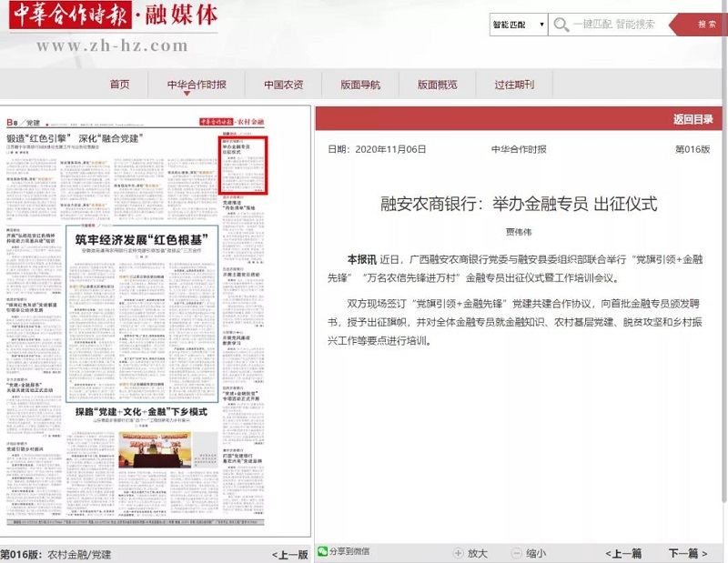The image size is (728, 563).
Task: Expand the 过往期刊 past issues menu
Action: coord(514,85)
